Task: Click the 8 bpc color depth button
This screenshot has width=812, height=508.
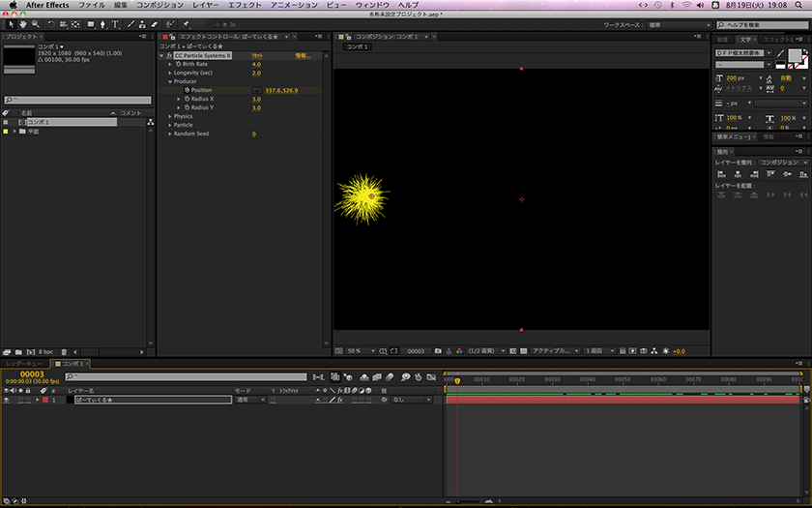Action: (45, 352)
